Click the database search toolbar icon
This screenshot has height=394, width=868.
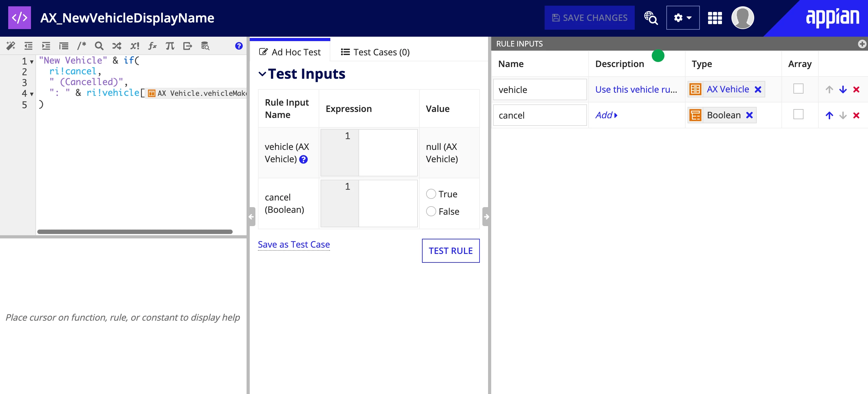point(205,46)
